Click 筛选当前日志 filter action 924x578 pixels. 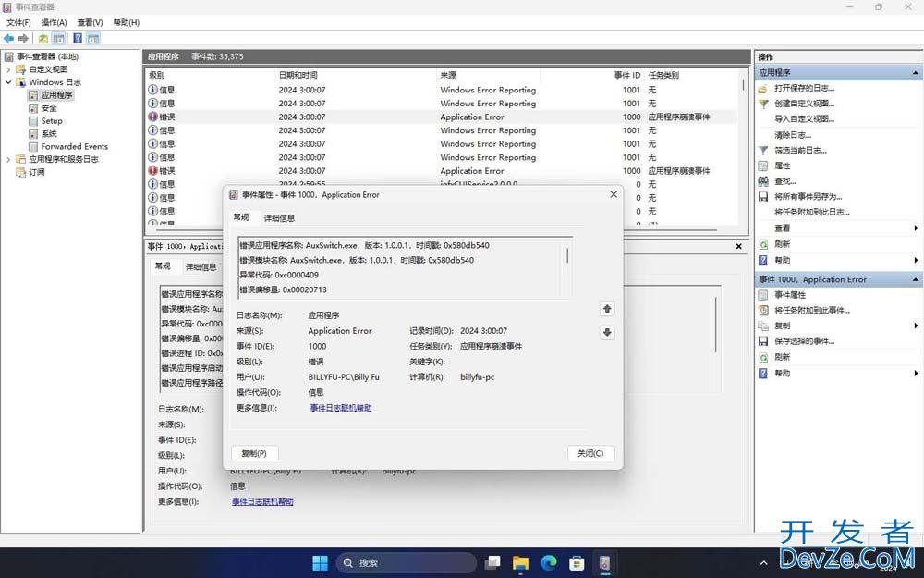799,151
